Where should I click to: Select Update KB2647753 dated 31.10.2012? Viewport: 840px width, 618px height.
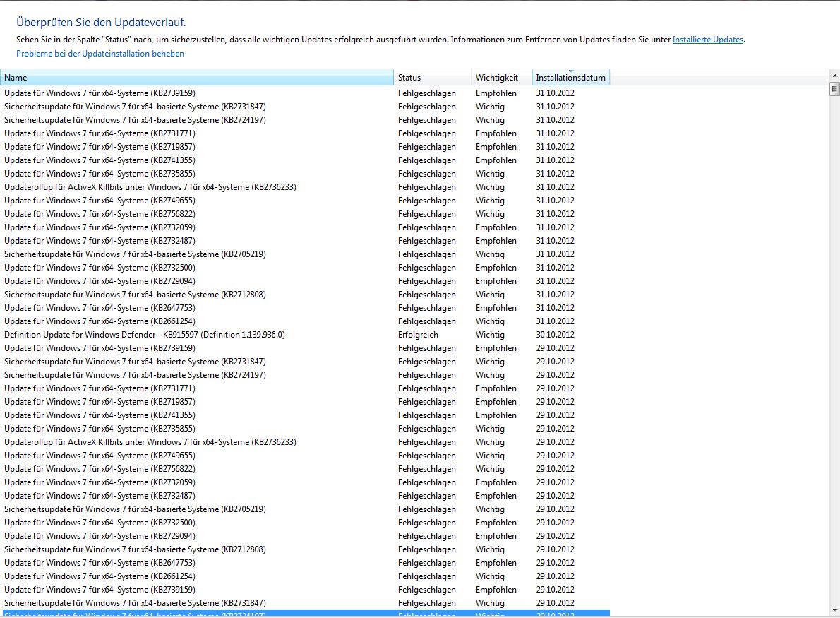(x=305, y=308)
